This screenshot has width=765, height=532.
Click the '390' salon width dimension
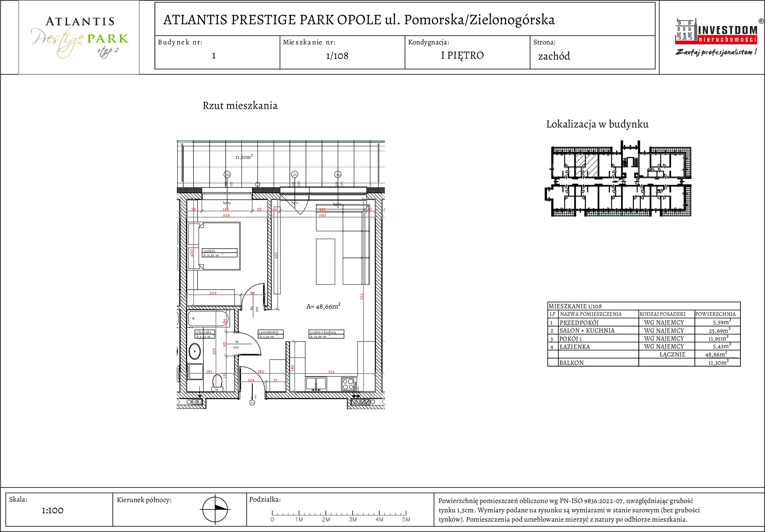[322, 215]
